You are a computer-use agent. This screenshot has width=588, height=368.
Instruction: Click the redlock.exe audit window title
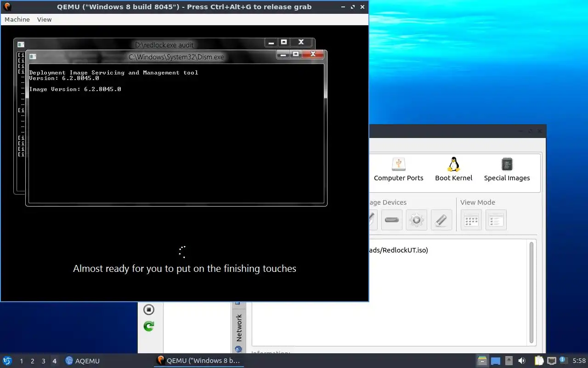(x=164, y=45)
